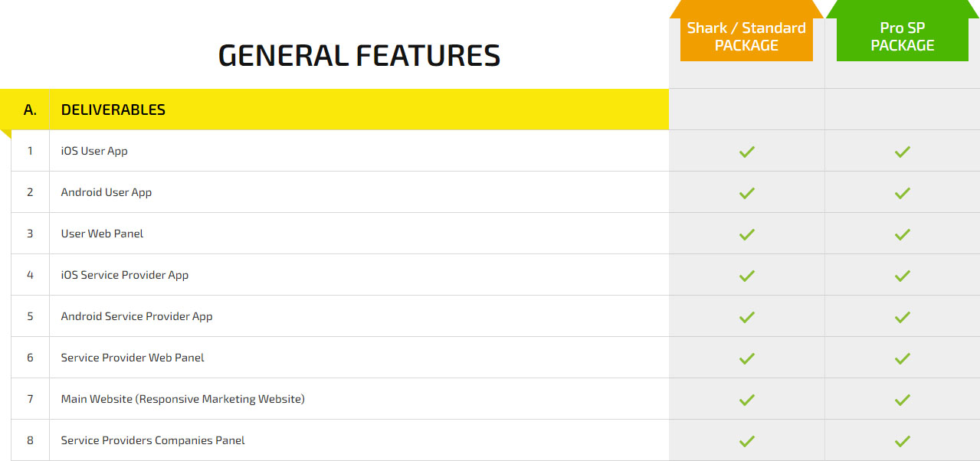
Task: Click Pro SP checkmark for iOS User App
Action: 903,152
